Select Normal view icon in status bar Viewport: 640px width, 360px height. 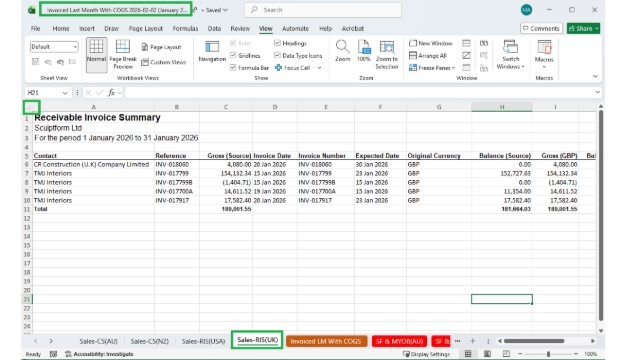coord(468,354)
